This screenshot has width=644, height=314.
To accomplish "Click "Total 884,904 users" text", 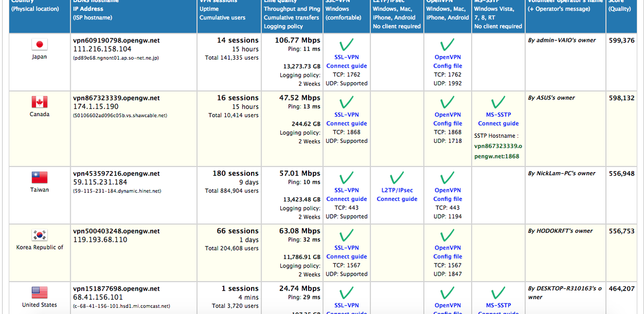I will pos(232,190).
